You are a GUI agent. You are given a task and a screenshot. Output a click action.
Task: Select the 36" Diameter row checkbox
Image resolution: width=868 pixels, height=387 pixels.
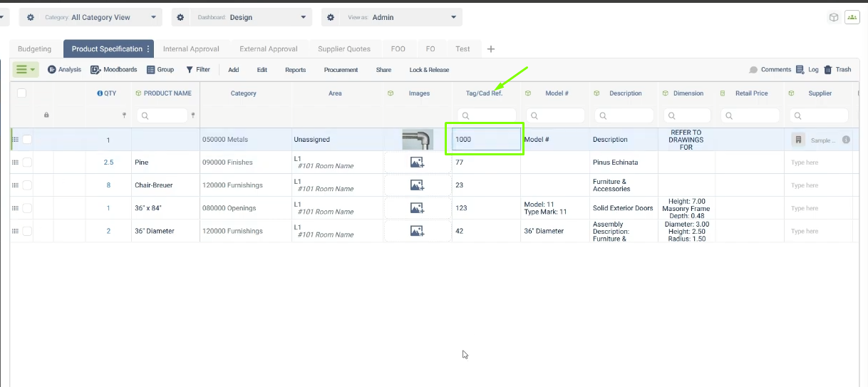(27, 231)
